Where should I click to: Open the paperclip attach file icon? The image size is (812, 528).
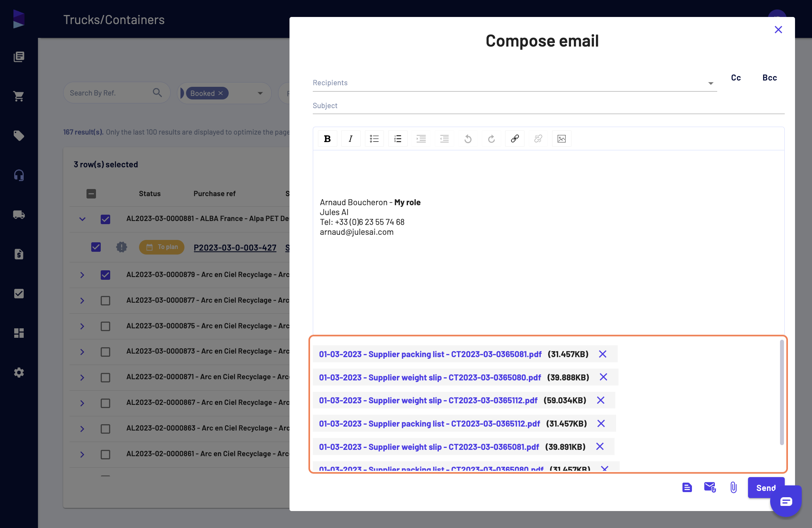tap(733, 487)
